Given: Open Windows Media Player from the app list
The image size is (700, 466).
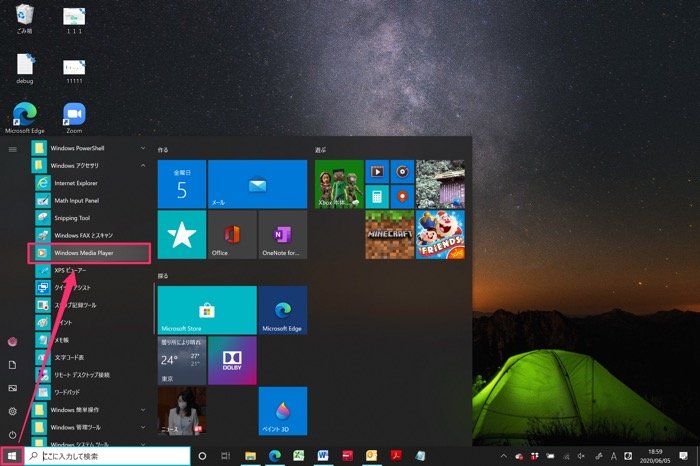Looking at the screenshot, I should pyautogui.click(x=89, y=253).
